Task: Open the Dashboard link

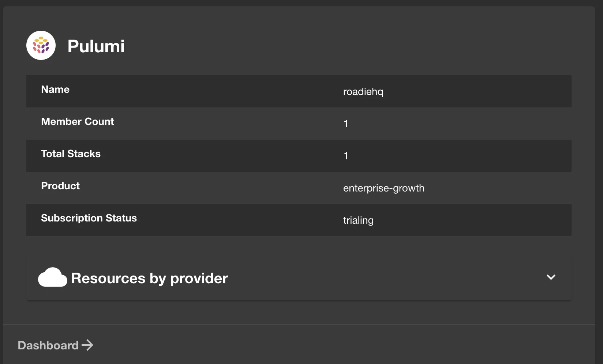Action: pyautogui.click(x=48, y=345)
